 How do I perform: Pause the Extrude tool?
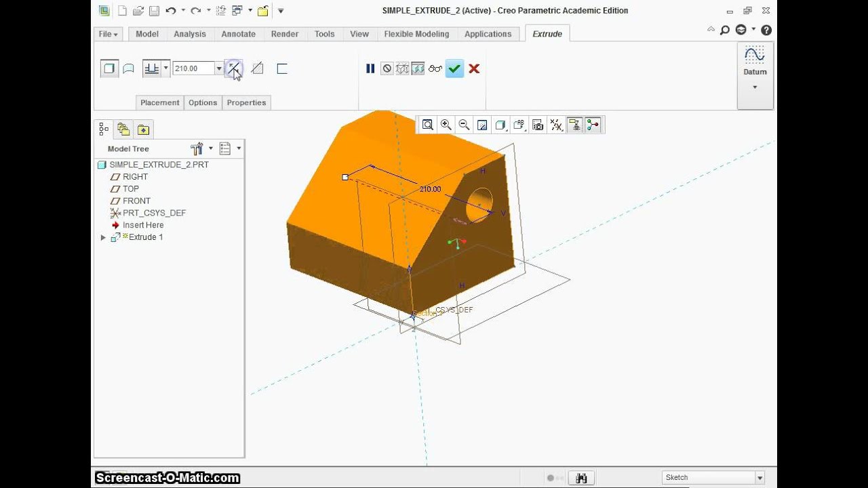[x=370, y=68]
